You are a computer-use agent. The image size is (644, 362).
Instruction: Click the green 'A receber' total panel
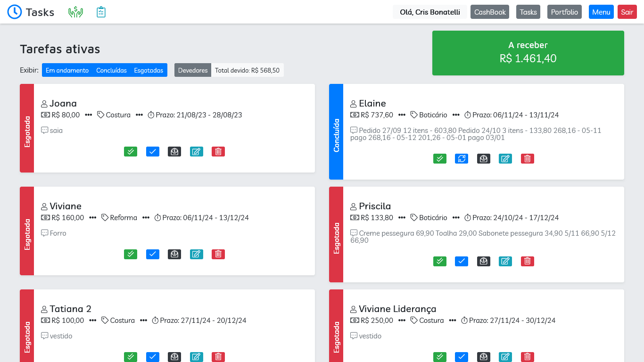coord(528,53)
